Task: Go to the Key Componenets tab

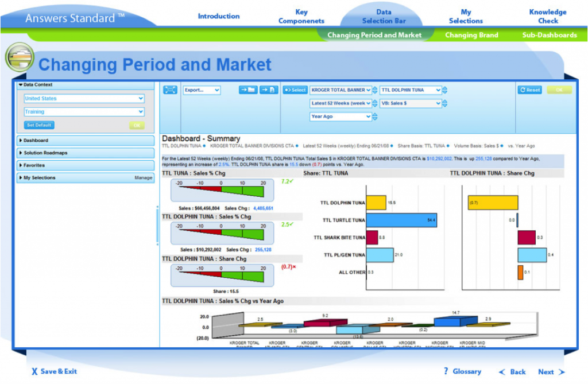Action: coord(301,17)
